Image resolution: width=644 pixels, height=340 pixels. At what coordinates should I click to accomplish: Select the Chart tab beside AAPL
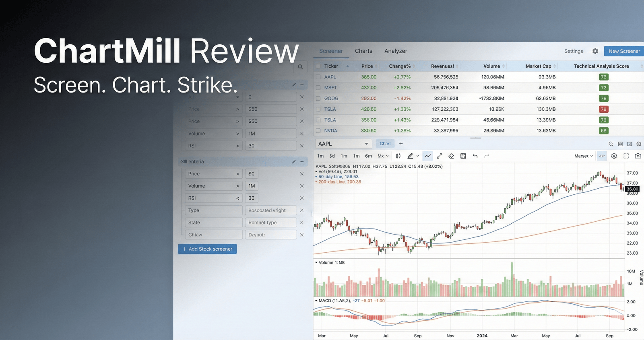tap(385, 144)
